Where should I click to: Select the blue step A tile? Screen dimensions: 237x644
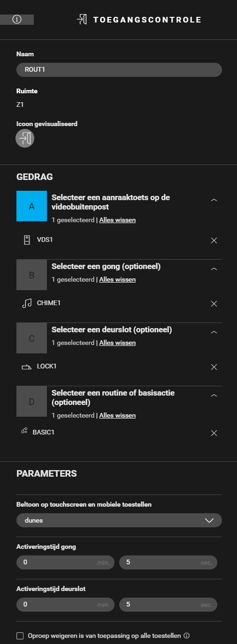pos(31,206)
